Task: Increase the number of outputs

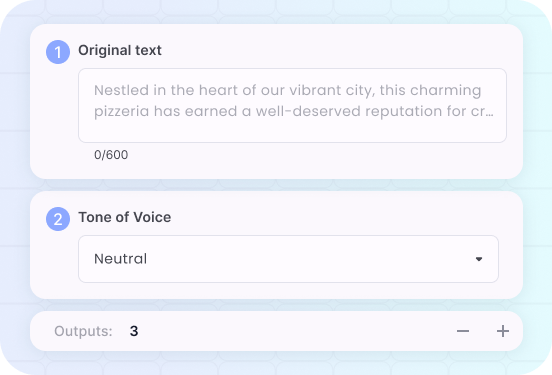Action: [503, 331]
